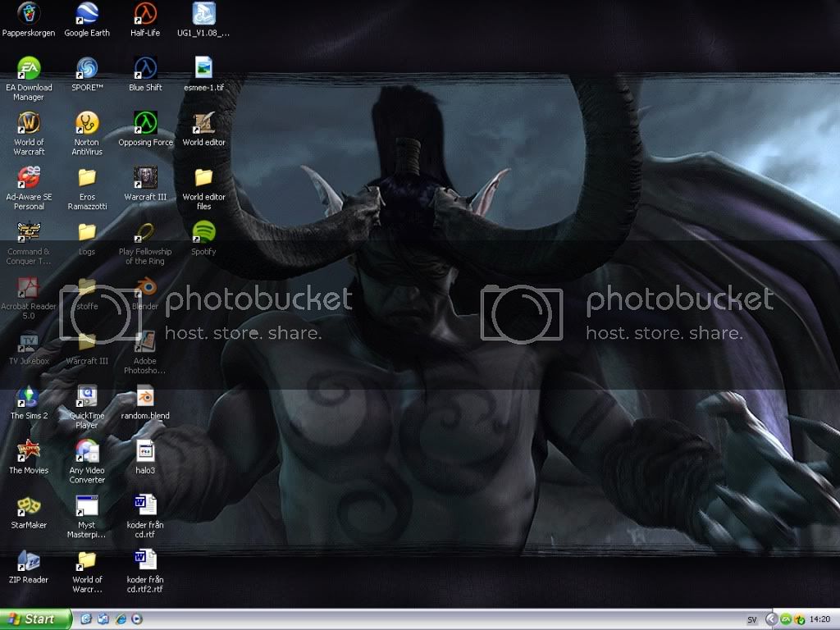Select the Adobe Photoshop shortcut
Image resolution: width=840 pixels, height=630 pixels.
click(145, 353)
